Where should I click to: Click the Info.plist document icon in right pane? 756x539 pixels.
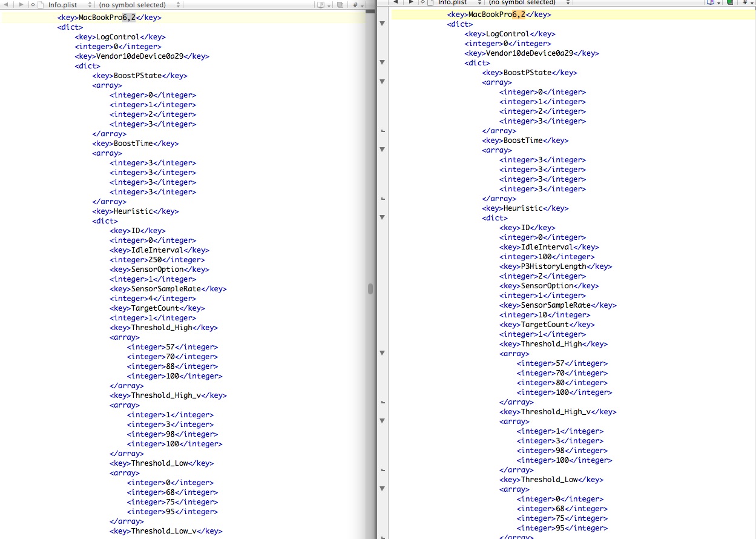pyautogui.click(x=431, y=2)
